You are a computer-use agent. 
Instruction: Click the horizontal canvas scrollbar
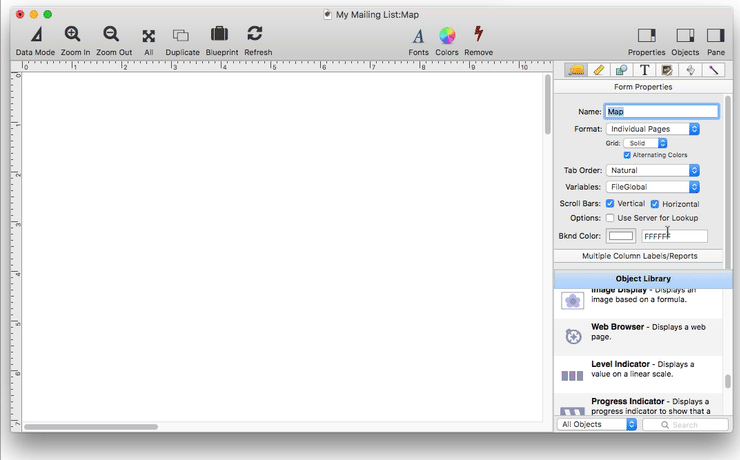point(91,427)
